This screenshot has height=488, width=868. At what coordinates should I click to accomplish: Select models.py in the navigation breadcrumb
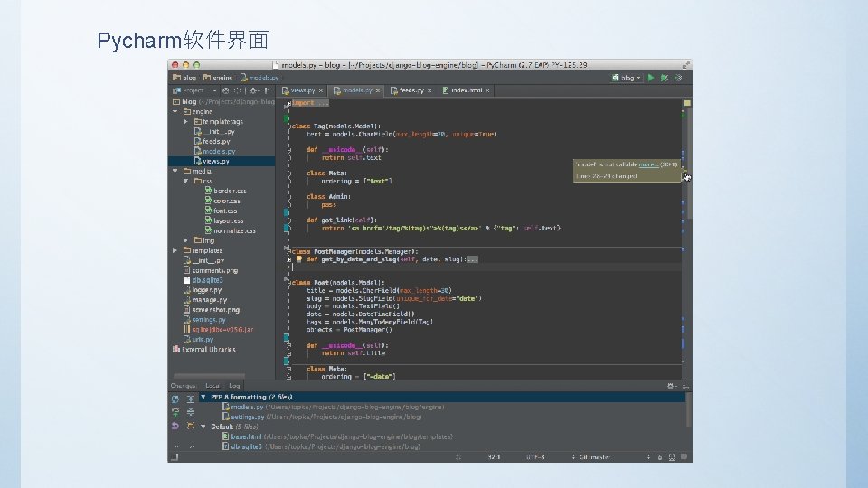[259, 78]
